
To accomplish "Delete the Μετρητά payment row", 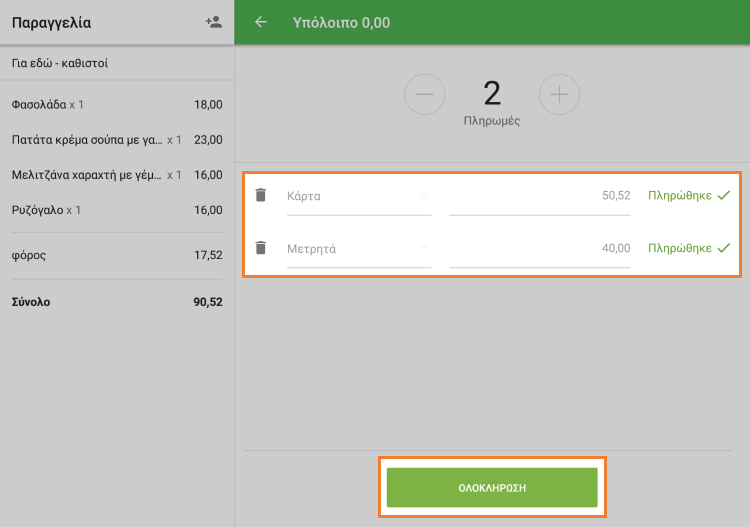I will tap(261, 248).
